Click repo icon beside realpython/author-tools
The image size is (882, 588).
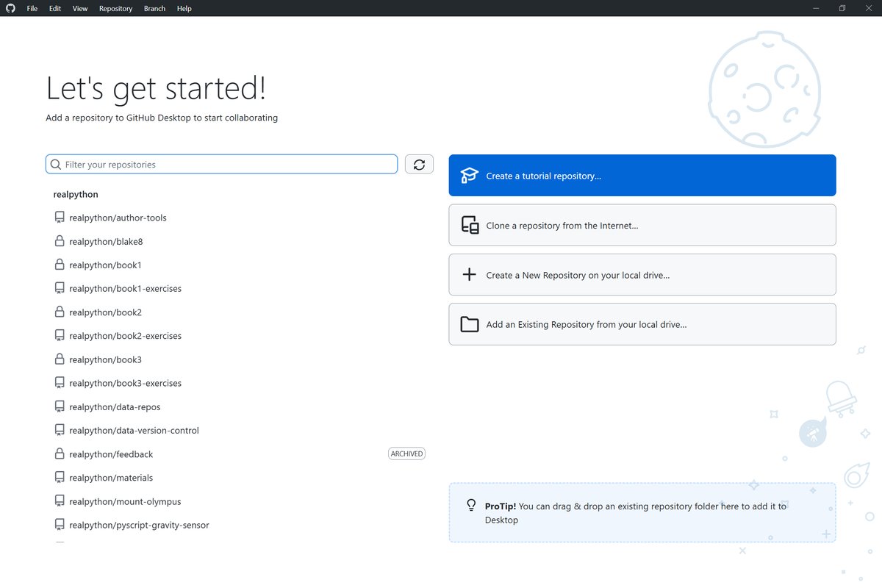(60, 218)
